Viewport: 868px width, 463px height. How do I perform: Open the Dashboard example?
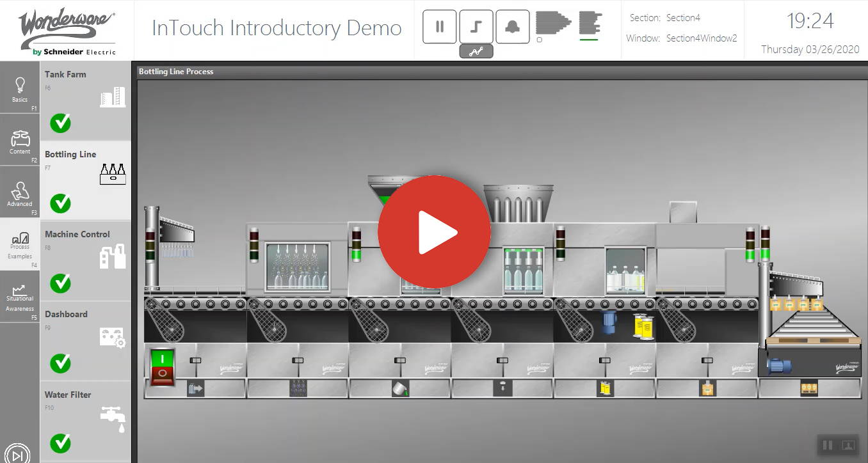click(86, 341)
